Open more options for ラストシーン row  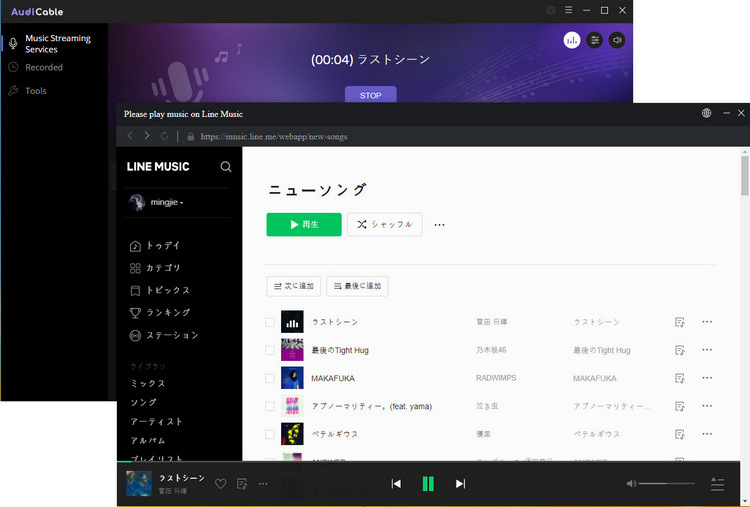[707, 322]
